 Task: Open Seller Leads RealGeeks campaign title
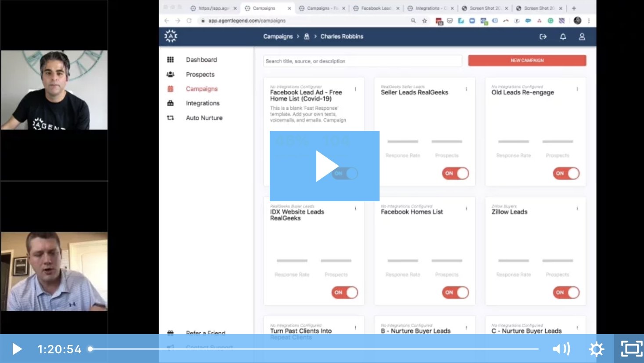coord(414,92)
